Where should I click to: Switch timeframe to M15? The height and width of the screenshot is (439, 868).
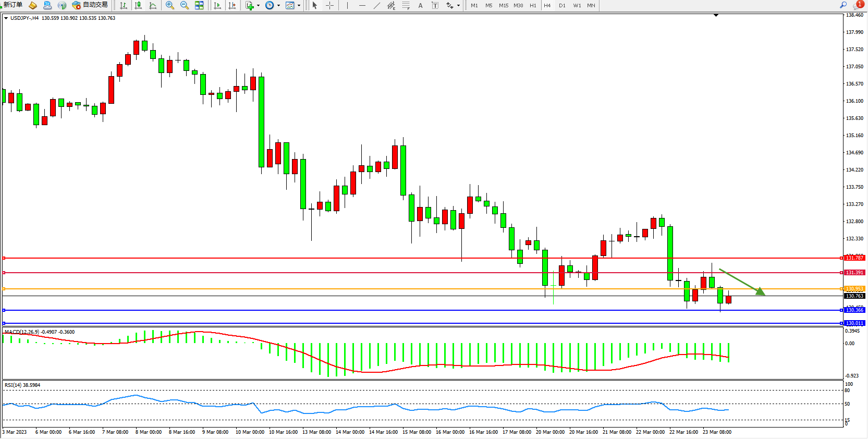pos(503,5)
